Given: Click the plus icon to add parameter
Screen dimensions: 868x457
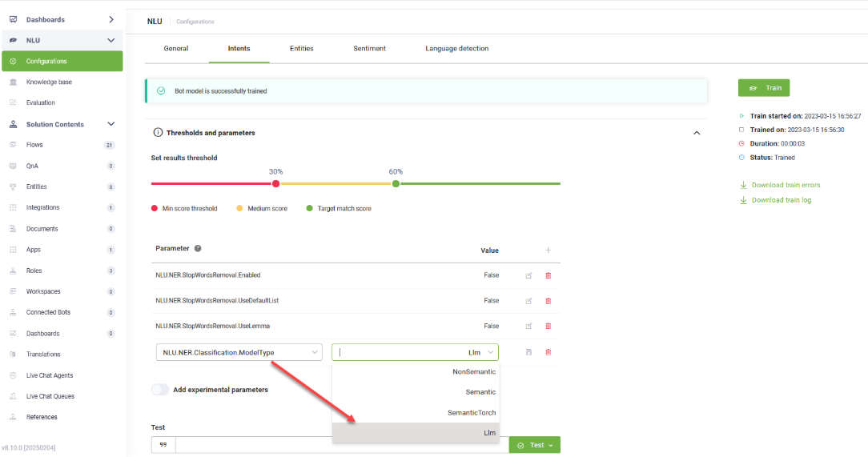Looking at the screenshot, I should [549, 250].
